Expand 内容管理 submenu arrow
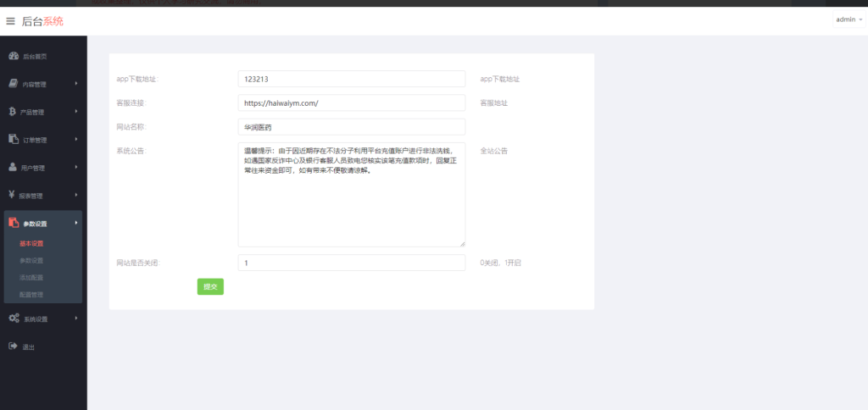Image resolution: width=868 pixels, height=410 pixels. [x=75, y=84]
